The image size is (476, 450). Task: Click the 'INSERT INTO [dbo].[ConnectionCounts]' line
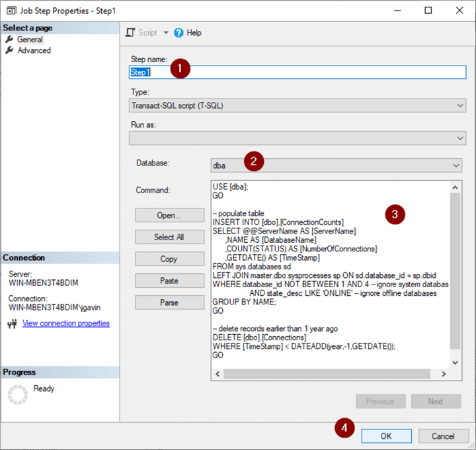tap(278, 222)
